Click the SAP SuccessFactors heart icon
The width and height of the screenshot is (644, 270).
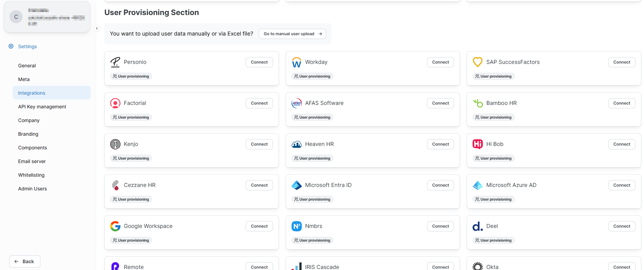coord(477,62)
